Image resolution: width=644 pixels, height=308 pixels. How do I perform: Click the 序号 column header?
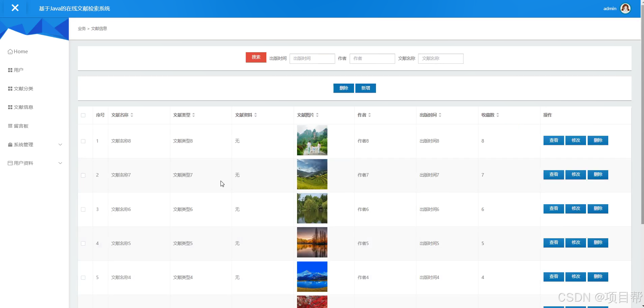click(x=100, y=115)
